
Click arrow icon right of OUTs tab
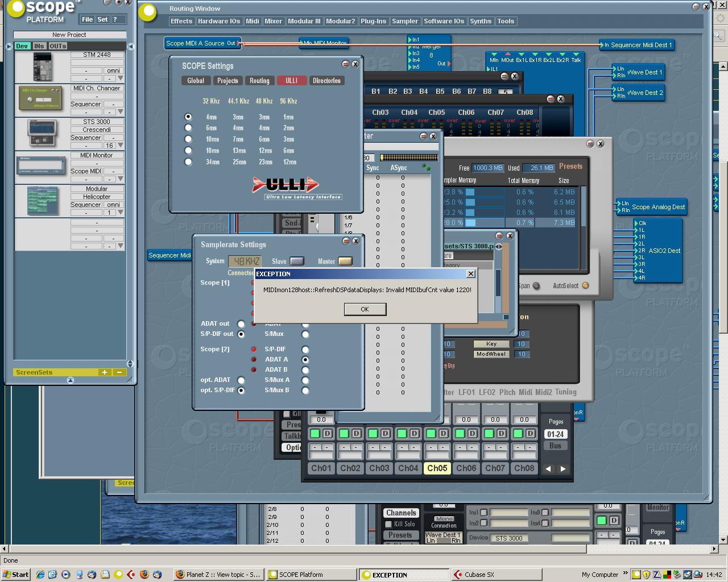pyautogui.click(x=130, y=46)
